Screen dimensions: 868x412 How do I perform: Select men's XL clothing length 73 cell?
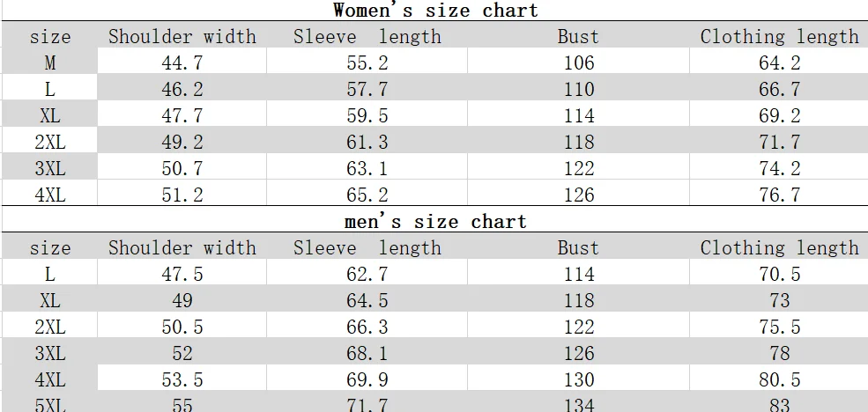pos(779,300)
